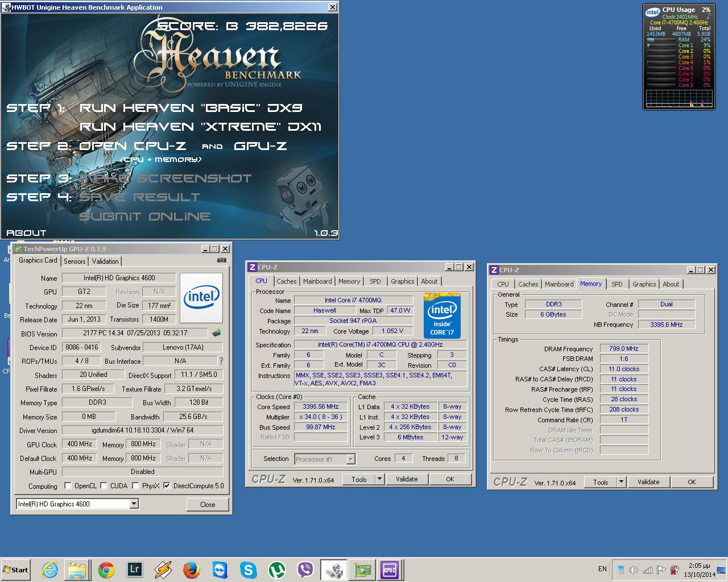Image resolution: width=728 pixels, height=582 pixels.
Task: Enable the OpenCL checkbox
Action: click(x=68, y=485)
